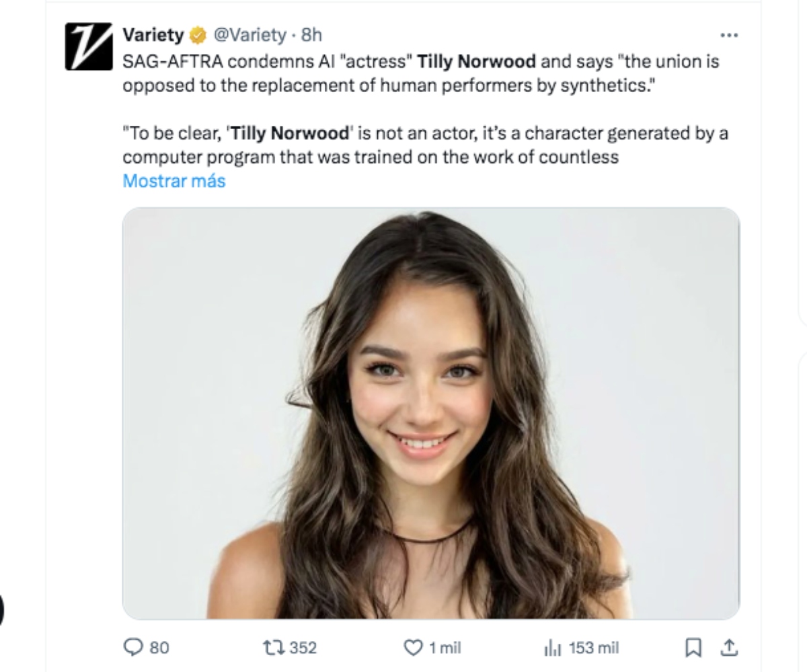This screenshot has height=672, width=807.
Task: Click bold 'Tilly Norwood' after "To be clear"
Action: coord(291,133)
